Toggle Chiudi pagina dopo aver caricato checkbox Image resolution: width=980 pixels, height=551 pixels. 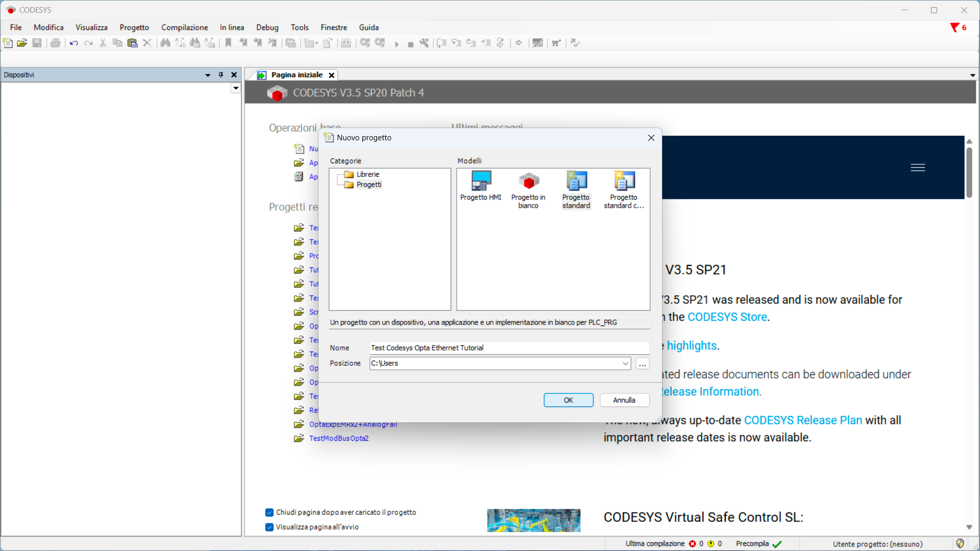click(269, 512)
